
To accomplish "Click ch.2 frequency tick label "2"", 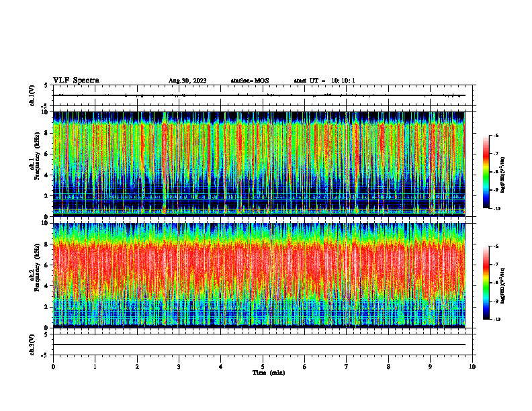I will click(47, 307).
